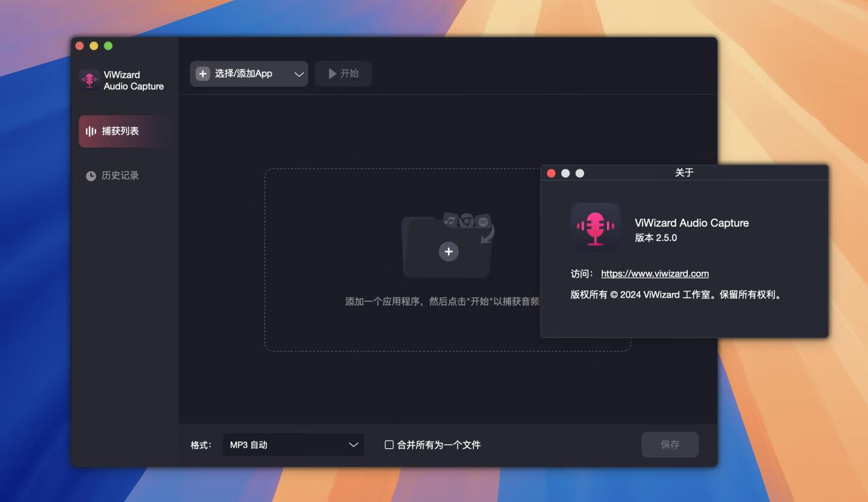Click the waveform icon beside 捕获列表
This screenshot has width=868, height=502.
(x=91, y=131)
